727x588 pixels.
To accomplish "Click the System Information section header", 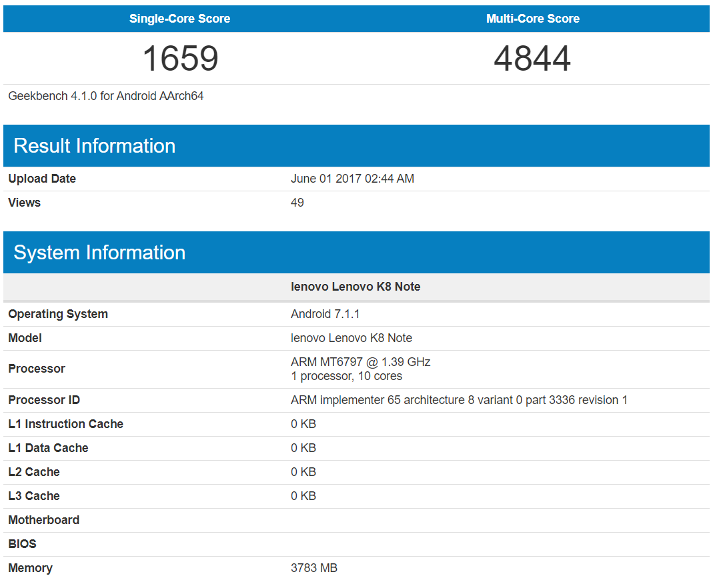I will 356,253.
